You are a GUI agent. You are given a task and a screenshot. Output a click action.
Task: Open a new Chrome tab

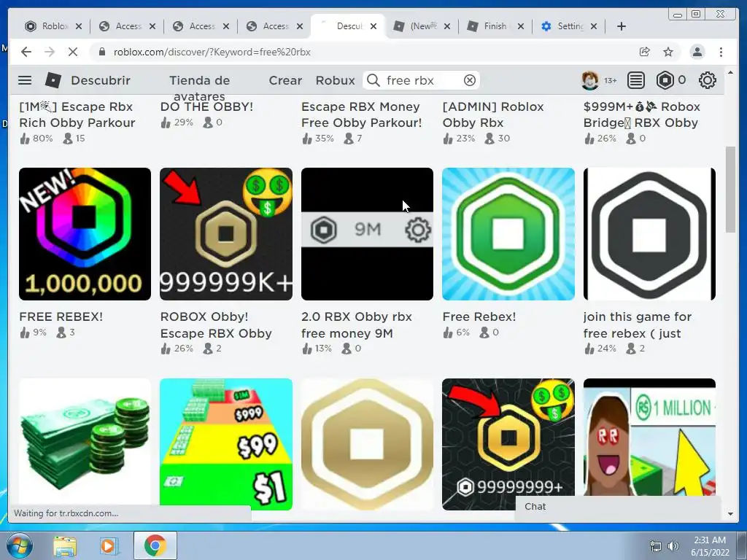(x=622, y=26)
